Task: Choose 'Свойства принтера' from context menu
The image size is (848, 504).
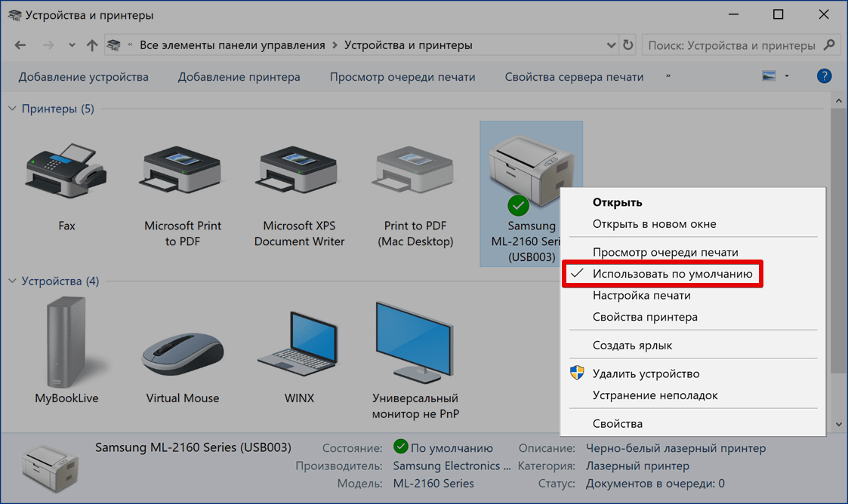Action: pos(645,317)
